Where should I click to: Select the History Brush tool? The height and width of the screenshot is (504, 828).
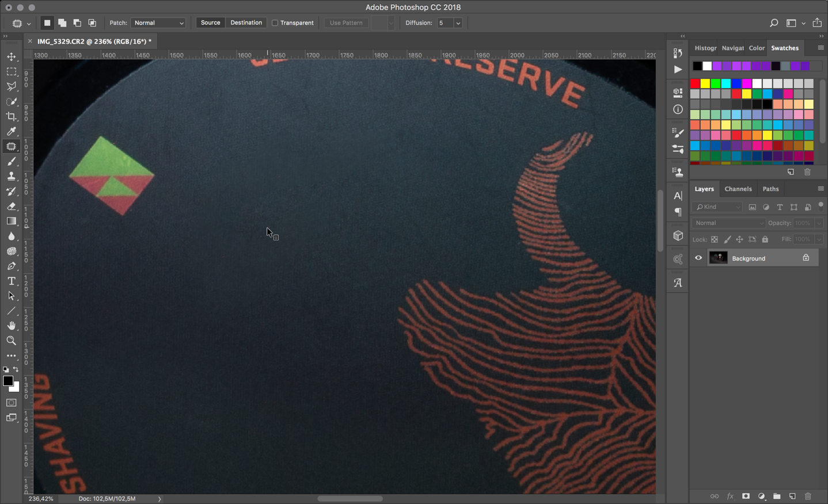[x=12, y=192]
